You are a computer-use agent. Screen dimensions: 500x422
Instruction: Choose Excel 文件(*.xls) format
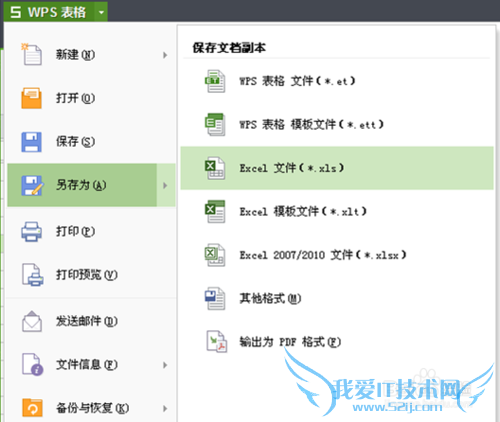337,168
